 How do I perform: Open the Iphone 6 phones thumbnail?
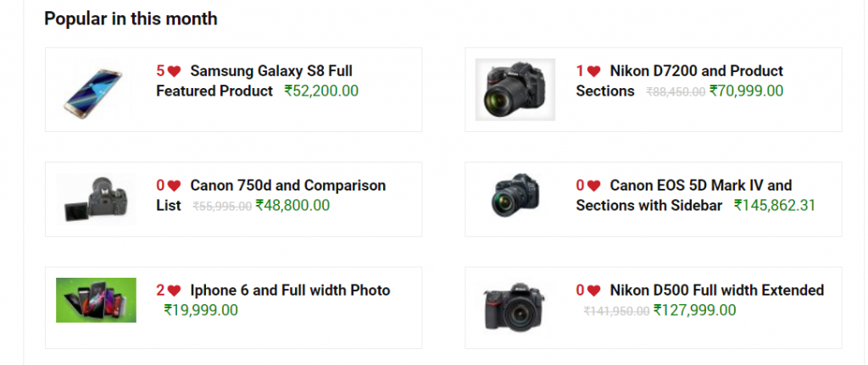(x=96, y=300)
